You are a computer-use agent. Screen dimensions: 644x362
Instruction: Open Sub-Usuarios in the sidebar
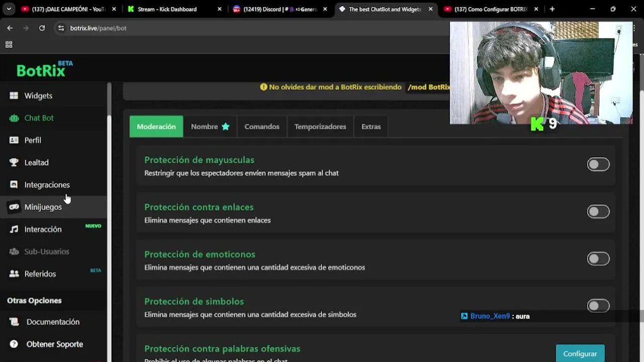pos(47,251)
